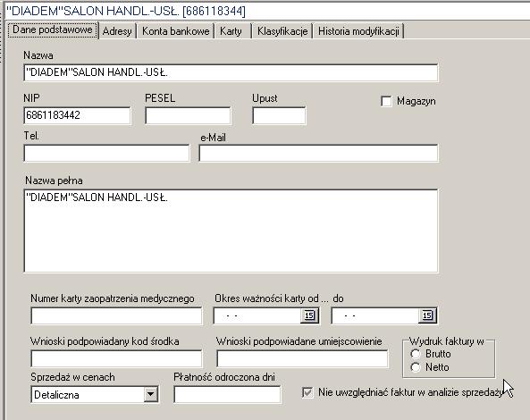Focus 'Wnioski podpowiadany kod środka' field
Screen dimensions: 530x420
(116, 358)
